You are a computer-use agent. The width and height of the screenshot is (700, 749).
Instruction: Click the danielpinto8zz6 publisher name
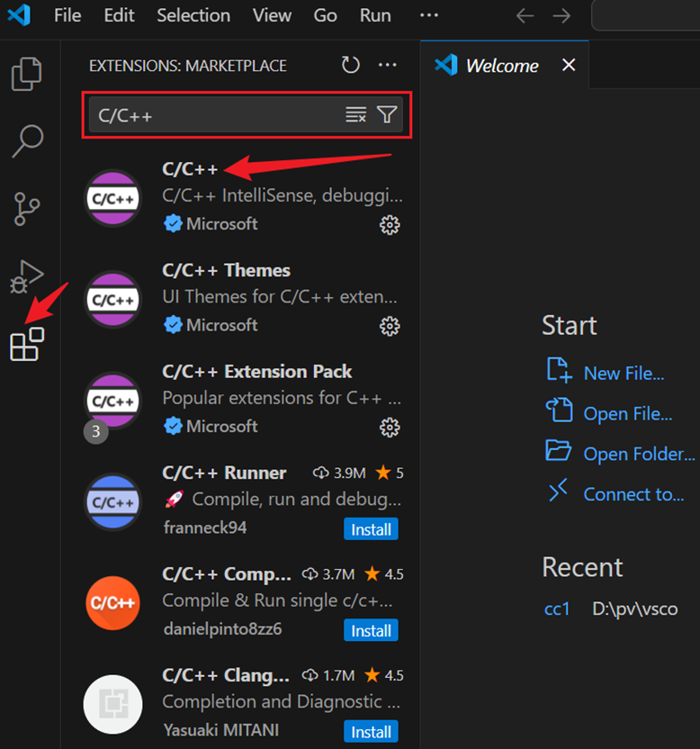(222, 628)
